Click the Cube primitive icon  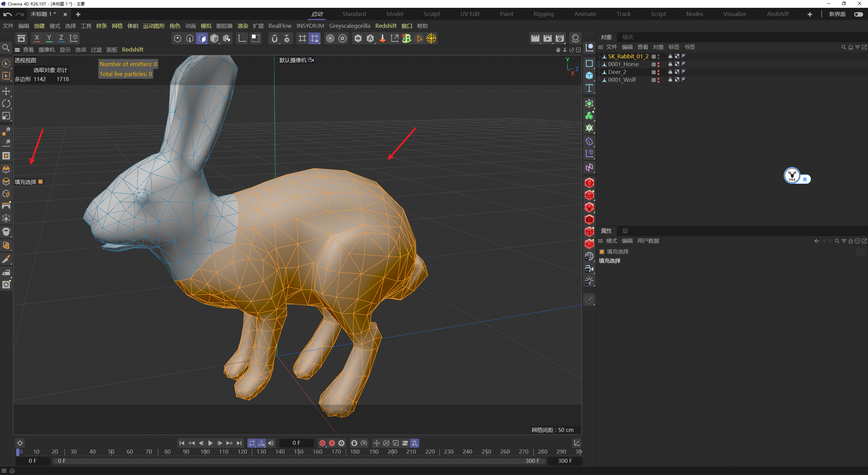click(589, 76)
